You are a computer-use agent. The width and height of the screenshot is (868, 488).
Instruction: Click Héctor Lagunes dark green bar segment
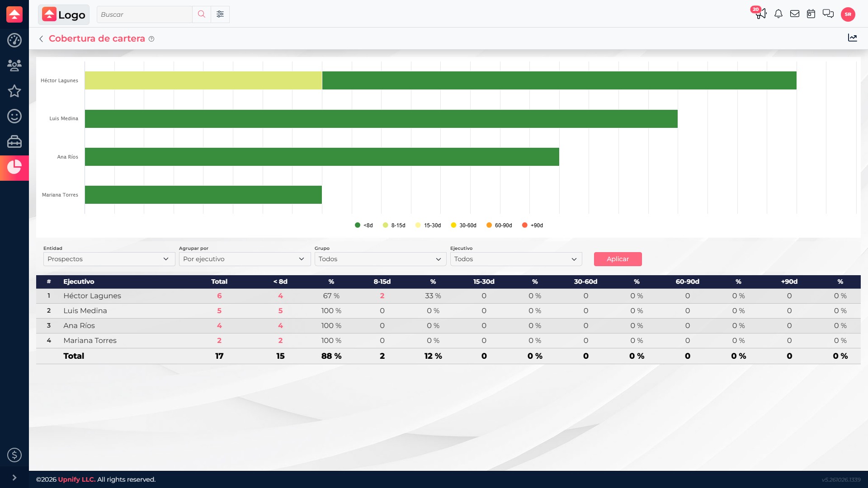tap(559, 80)
